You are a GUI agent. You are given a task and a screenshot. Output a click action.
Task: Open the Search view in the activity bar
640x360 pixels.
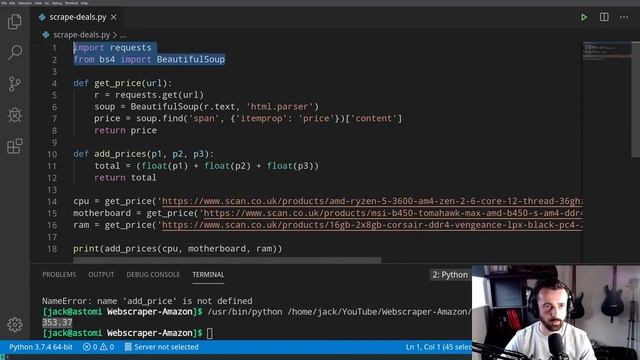pos(15,52)
